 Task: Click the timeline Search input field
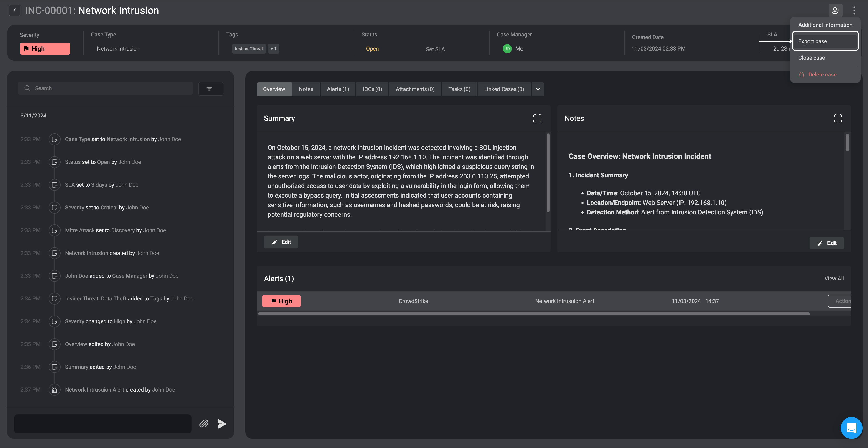tap(105, 88)
